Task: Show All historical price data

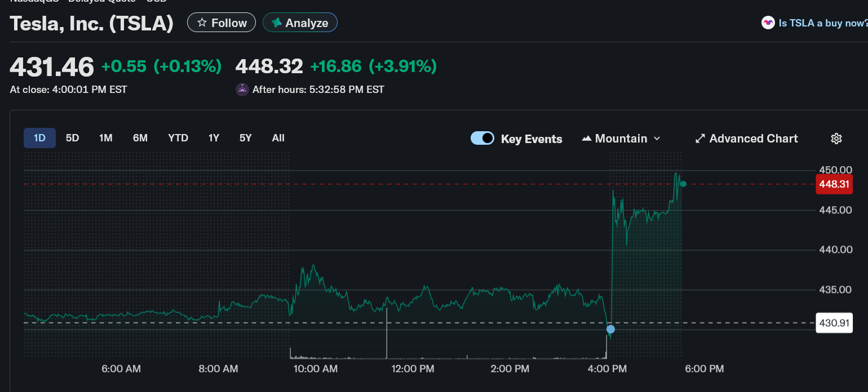Action: [278, 138]
